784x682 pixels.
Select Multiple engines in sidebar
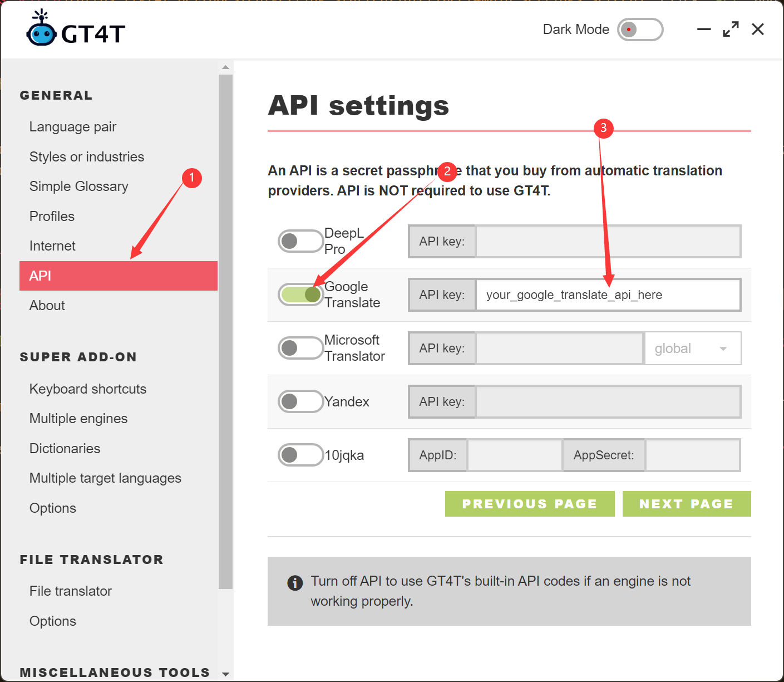tap(78, 419)
